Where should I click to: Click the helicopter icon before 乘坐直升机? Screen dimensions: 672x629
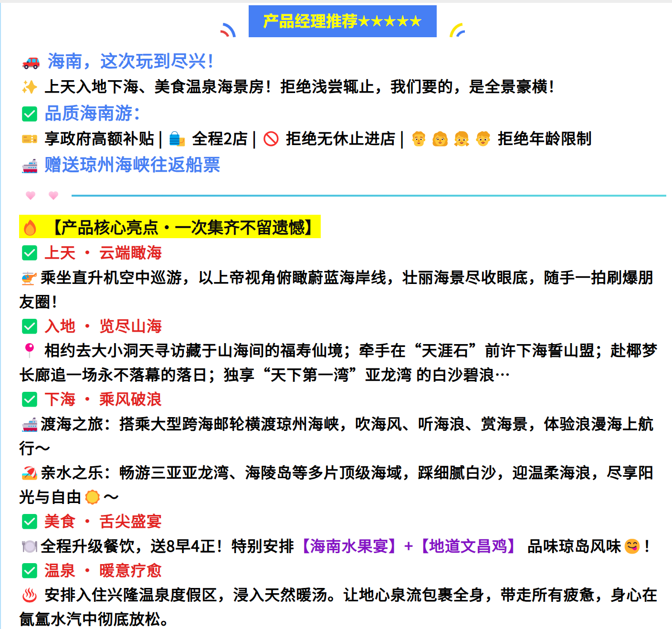point(29,278)
